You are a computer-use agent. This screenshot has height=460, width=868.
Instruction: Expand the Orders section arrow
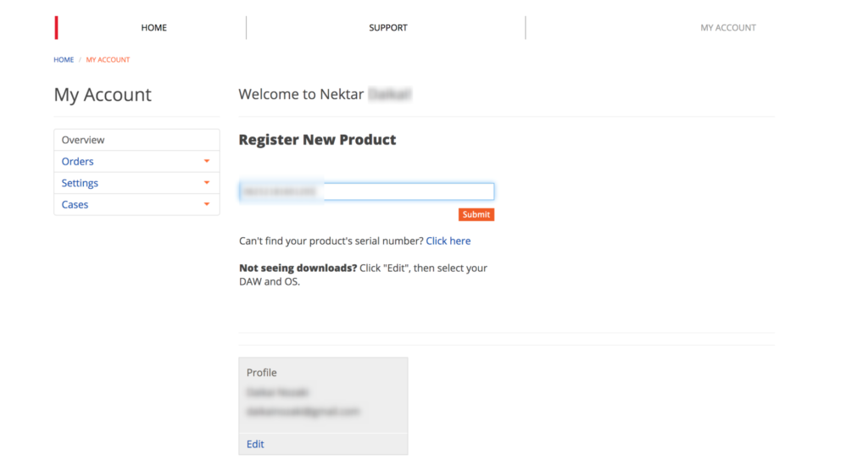(x=207, y=161)
